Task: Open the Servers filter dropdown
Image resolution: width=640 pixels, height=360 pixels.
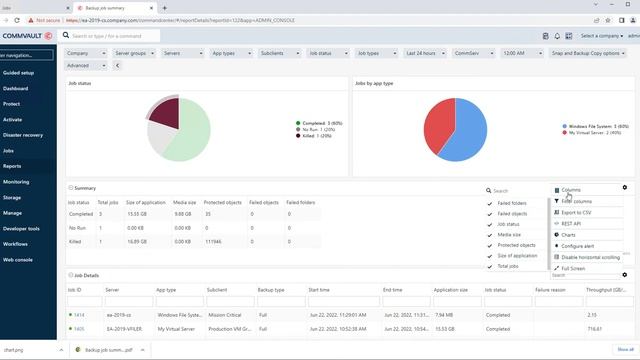Action: (x=183, y=53)
